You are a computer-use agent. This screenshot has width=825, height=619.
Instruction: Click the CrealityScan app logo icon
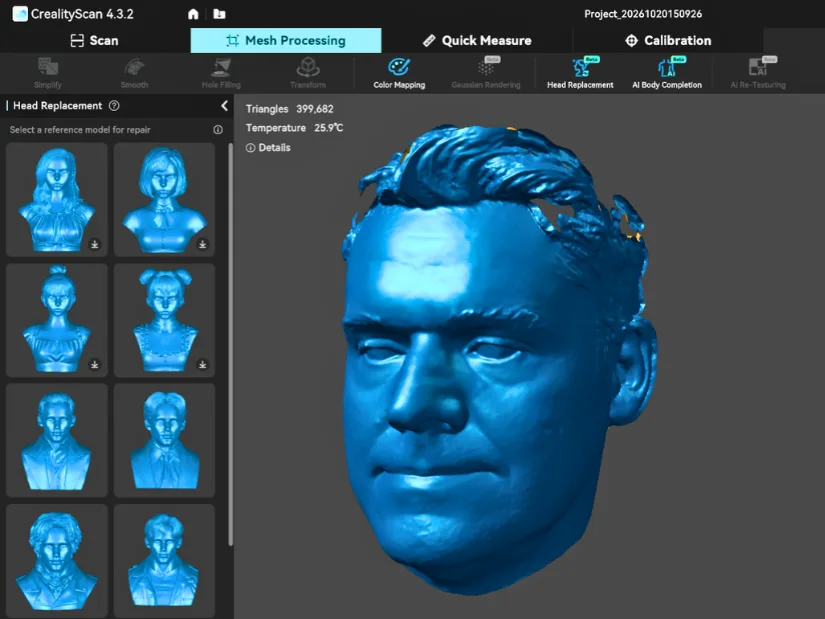19,14
